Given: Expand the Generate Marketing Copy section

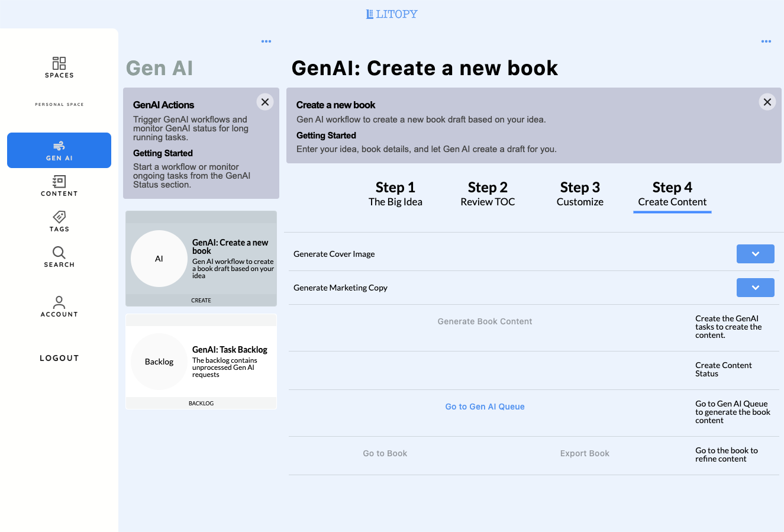Looking at the screenshot, I should pos(755,288).
